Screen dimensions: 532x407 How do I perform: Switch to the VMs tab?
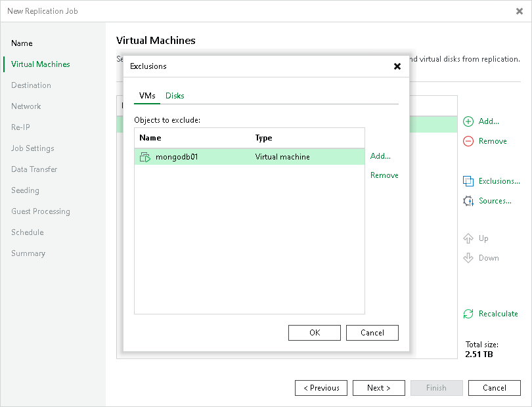click(147, 96)
